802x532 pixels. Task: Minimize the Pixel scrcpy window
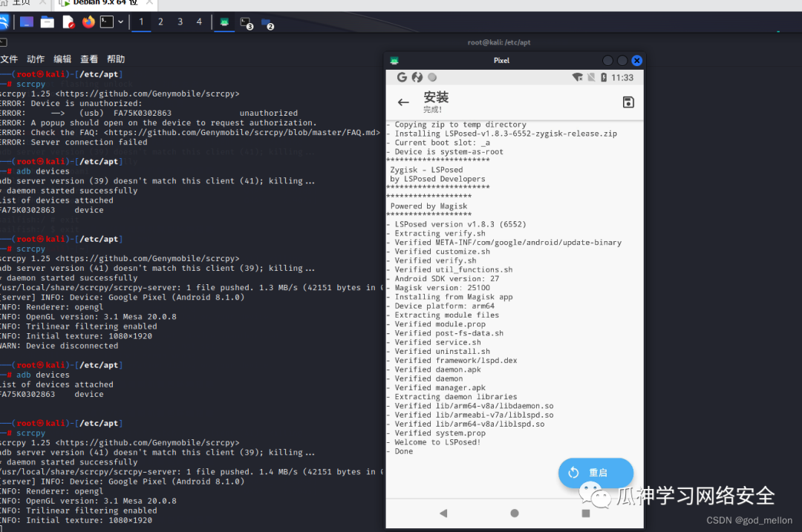click(607, 60)
